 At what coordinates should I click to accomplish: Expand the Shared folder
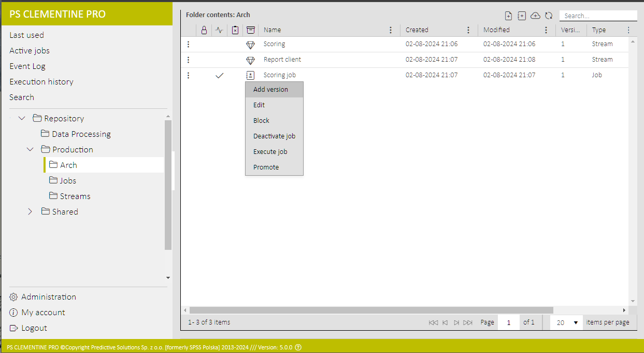(x=30, y=212)
